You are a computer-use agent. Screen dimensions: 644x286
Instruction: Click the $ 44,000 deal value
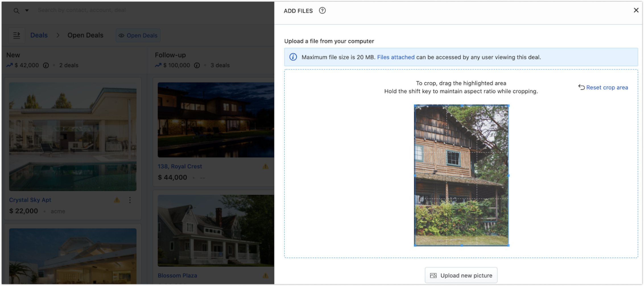tap(172, 177)
